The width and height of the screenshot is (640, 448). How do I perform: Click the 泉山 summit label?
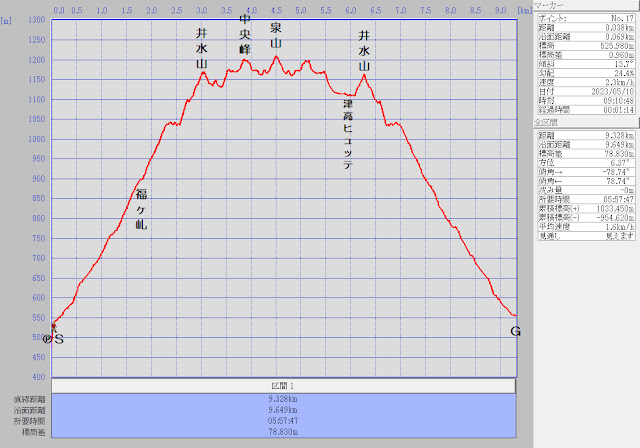(x=276, y=35)
